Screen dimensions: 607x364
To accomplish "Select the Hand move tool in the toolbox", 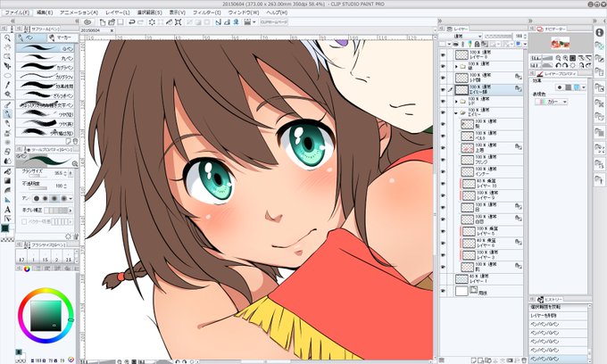I will click(7, 47).
